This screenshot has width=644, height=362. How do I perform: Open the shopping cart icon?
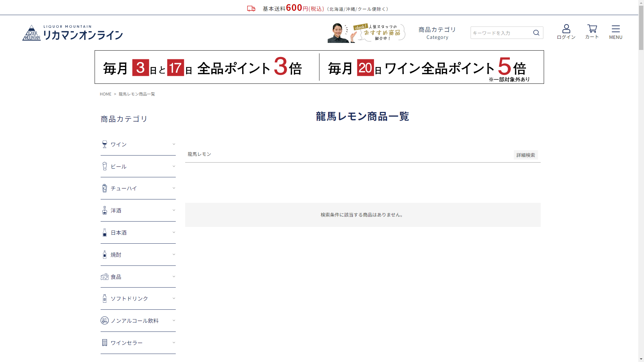[592, 29]
